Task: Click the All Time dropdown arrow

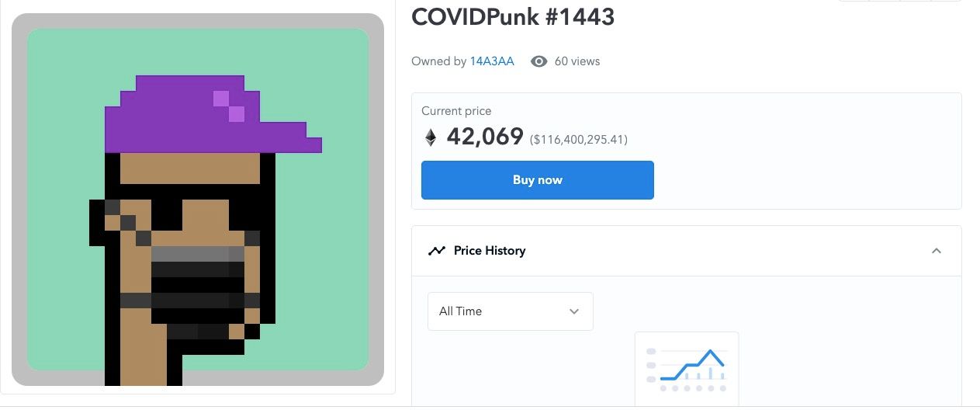Action: [x=574, y=311]
